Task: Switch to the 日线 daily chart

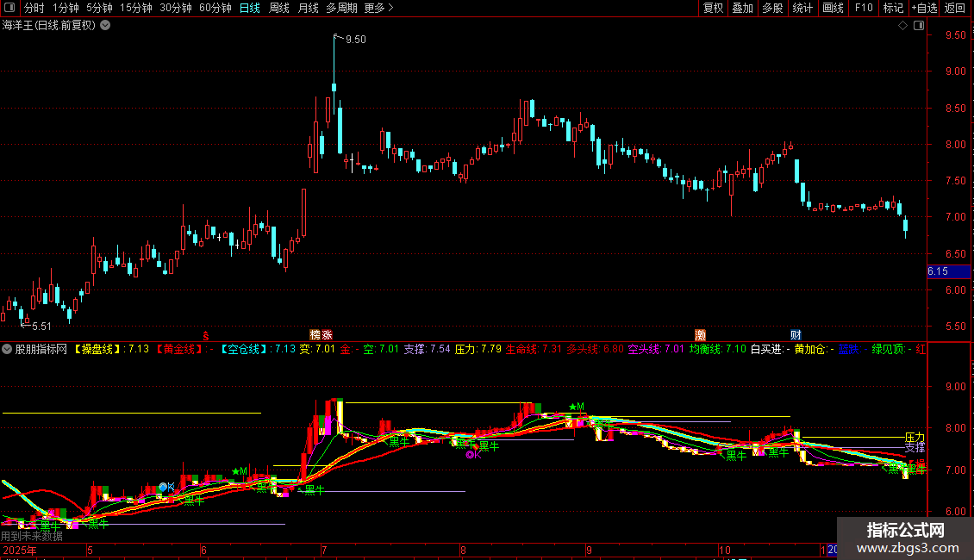Action: (x=250, y=8)
